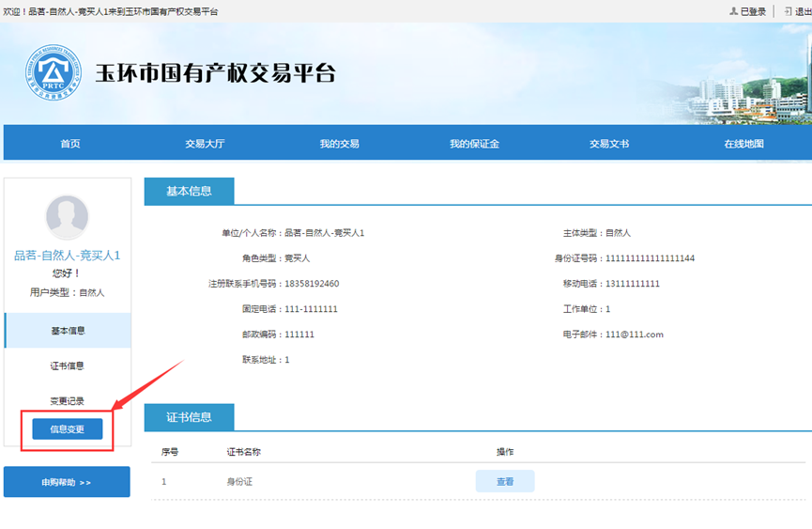Click the 基本信息 section header
Viewport: 812px width, 529px height.
(x=189, y=192)
